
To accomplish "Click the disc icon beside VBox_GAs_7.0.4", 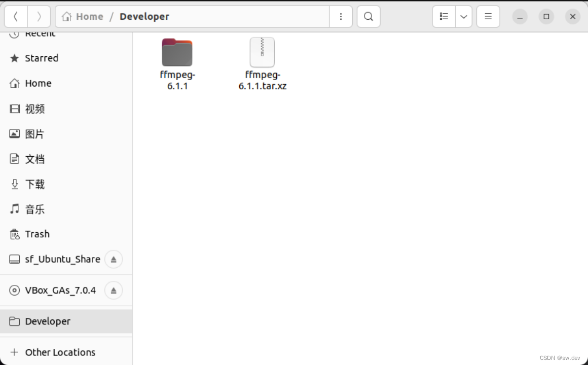I will coord(14,290).
